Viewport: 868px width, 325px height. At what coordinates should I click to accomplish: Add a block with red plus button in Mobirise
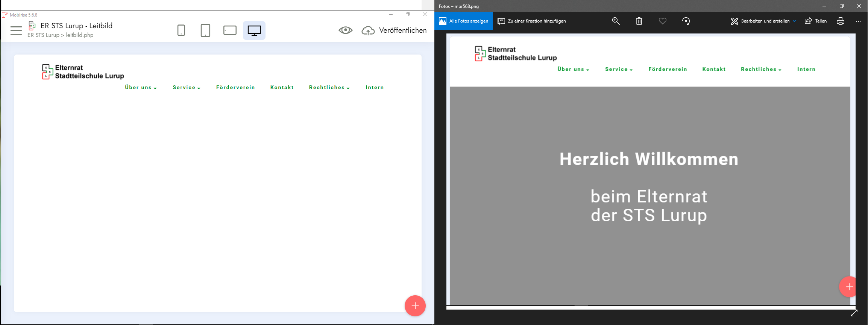(x=415, y=306)
